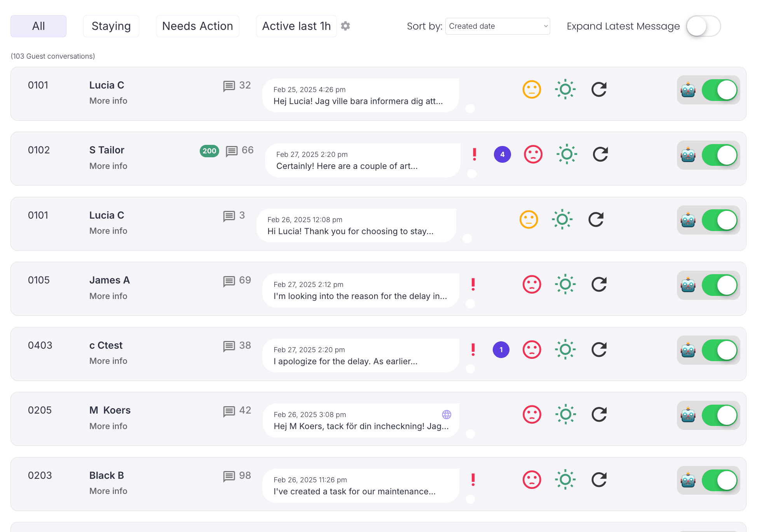Click the neutral face icon in top Lucia C row

(x=532, y=90)
